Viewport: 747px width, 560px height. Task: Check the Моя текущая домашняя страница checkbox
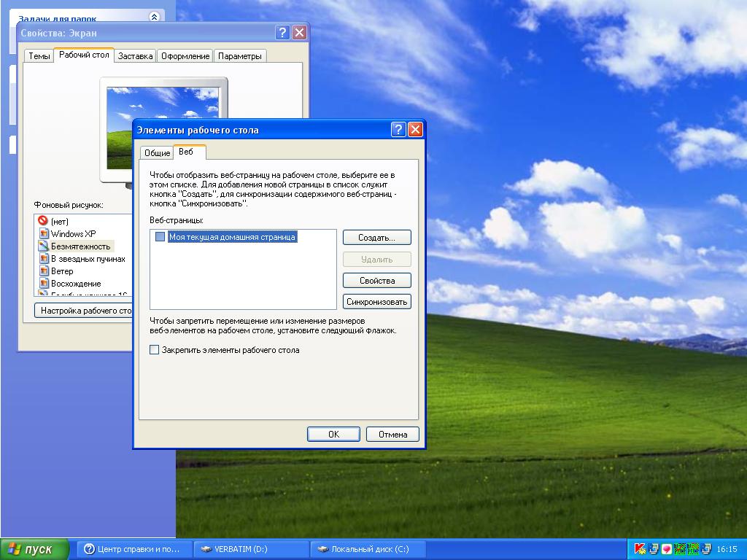160,237
